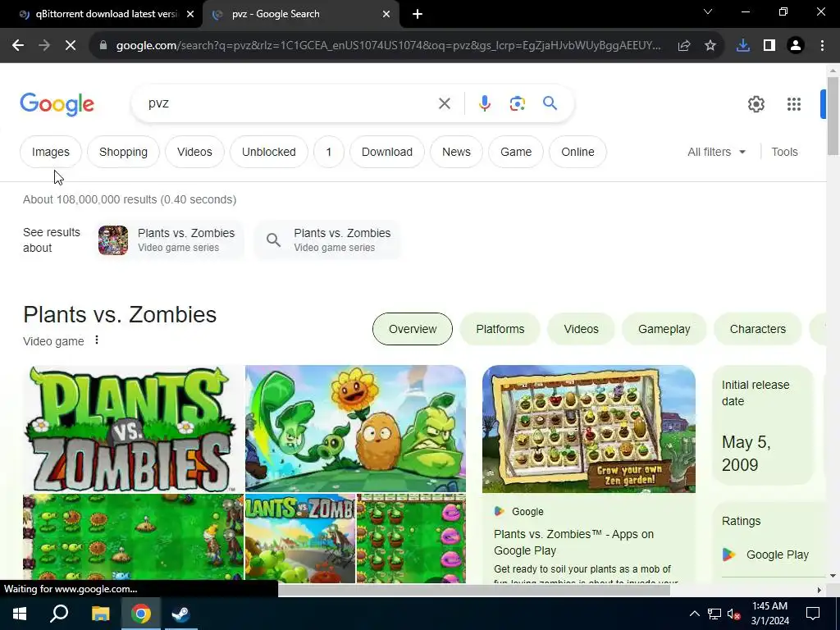Submit search with magnifier icon
The image size is (840, 630).
tap(550, 103)
